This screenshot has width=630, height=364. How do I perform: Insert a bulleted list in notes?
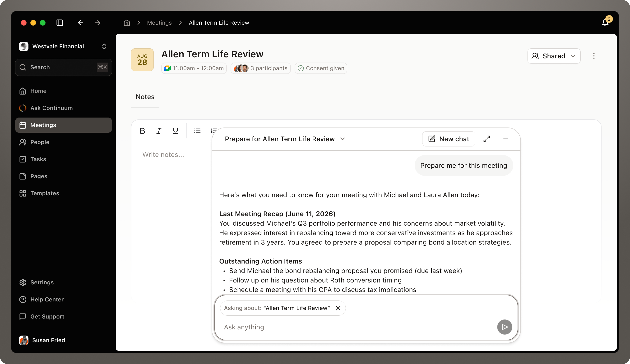pos(197,131)
